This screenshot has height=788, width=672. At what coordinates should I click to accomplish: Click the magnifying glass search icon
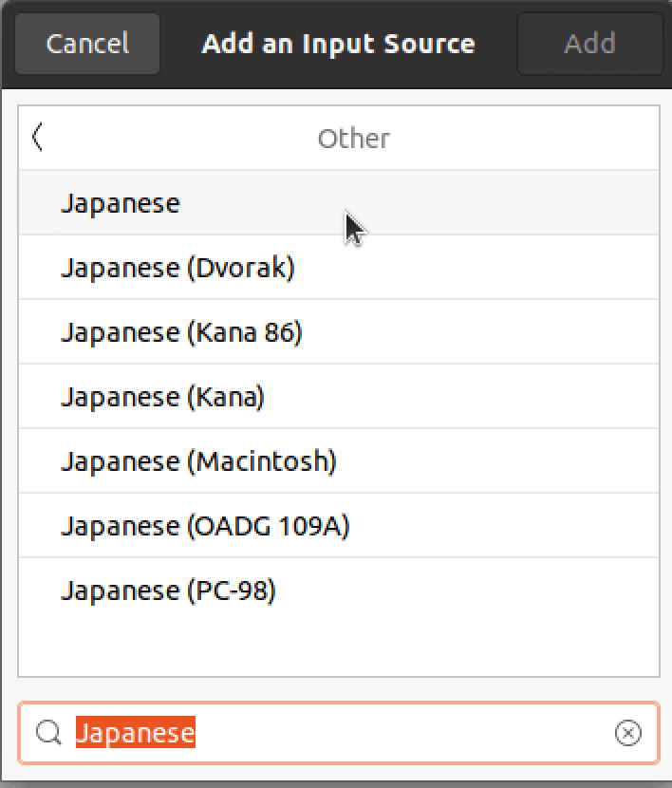point(48,733)
